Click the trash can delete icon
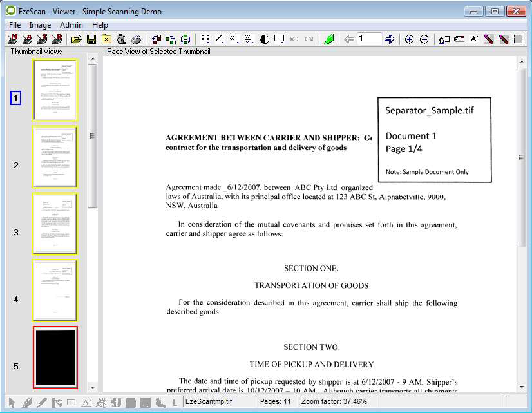Image resolution: width=532 pixels, height=413 pixels. click(120, 39)
